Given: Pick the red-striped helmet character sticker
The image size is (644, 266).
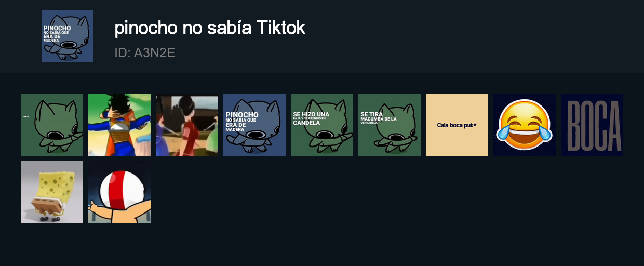Looking at the screenshot, I should (x=119, y=192).
